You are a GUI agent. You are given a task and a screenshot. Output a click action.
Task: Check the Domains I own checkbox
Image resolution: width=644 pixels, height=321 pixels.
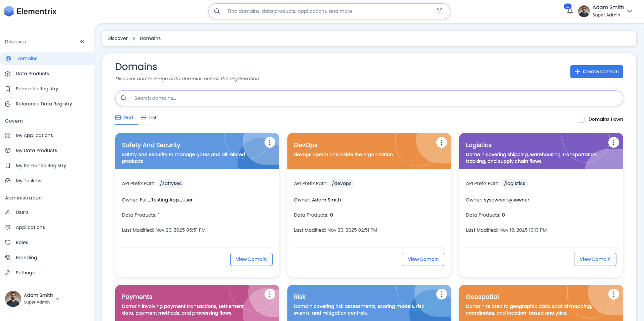point(581,119)
